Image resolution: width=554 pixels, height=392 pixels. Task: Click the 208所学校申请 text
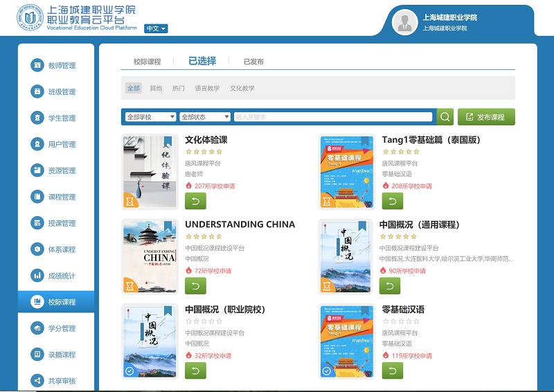click(411, 186)
